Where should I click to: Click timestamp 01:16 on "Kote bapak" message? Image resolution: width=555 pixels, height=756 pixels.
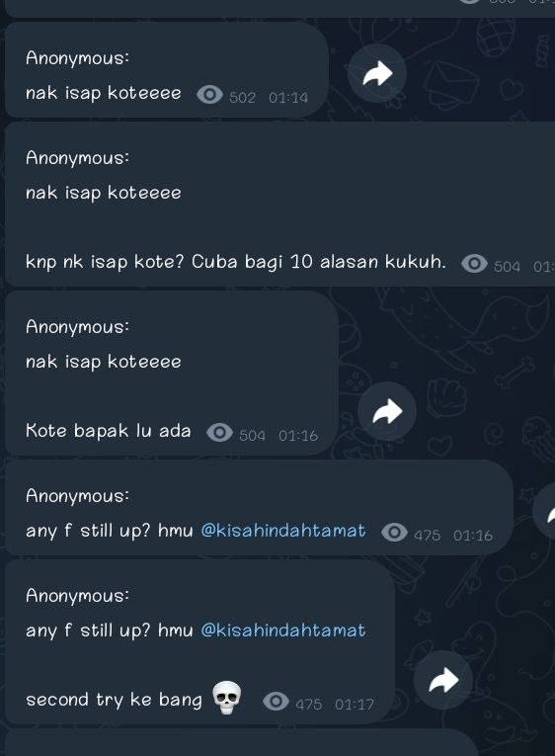(x=298, y=436)
